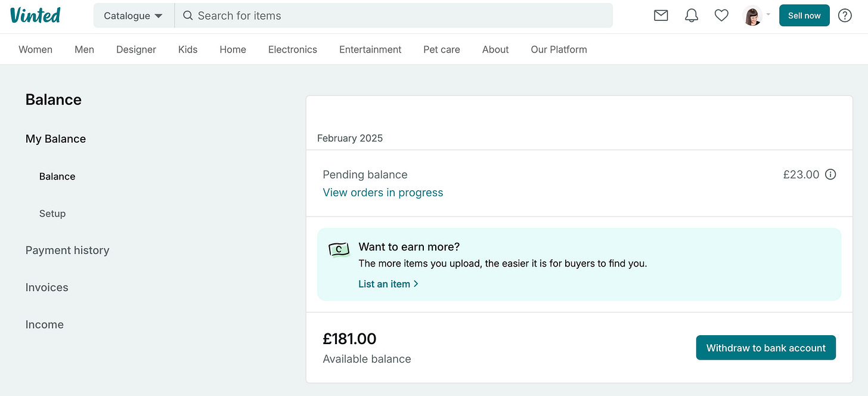Screen dimensions: 868x396
Task: Open the Invoices section
Action: point(47,287)
